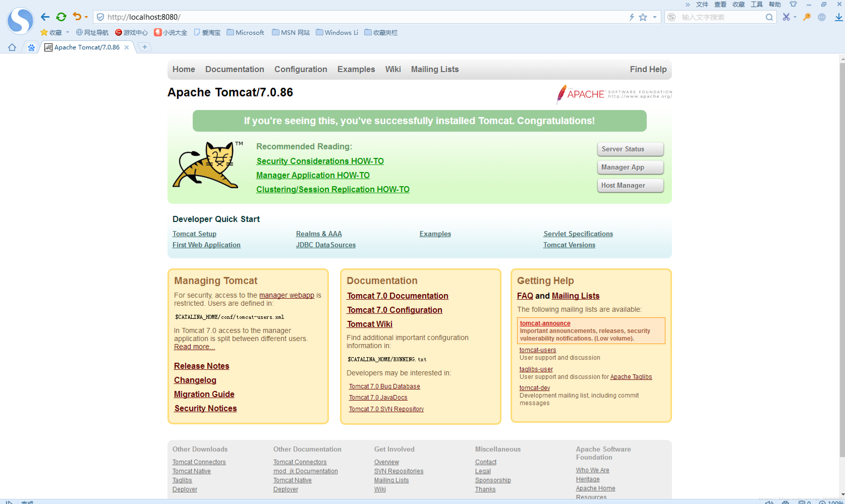Open the 游戏中心 bookmark
Screen dimensions: 845x504
click(x=131, y=33)
